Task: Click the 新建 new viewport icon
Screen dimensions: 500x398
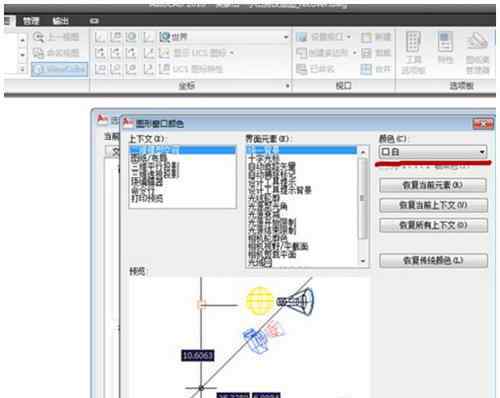Action: 366,37
